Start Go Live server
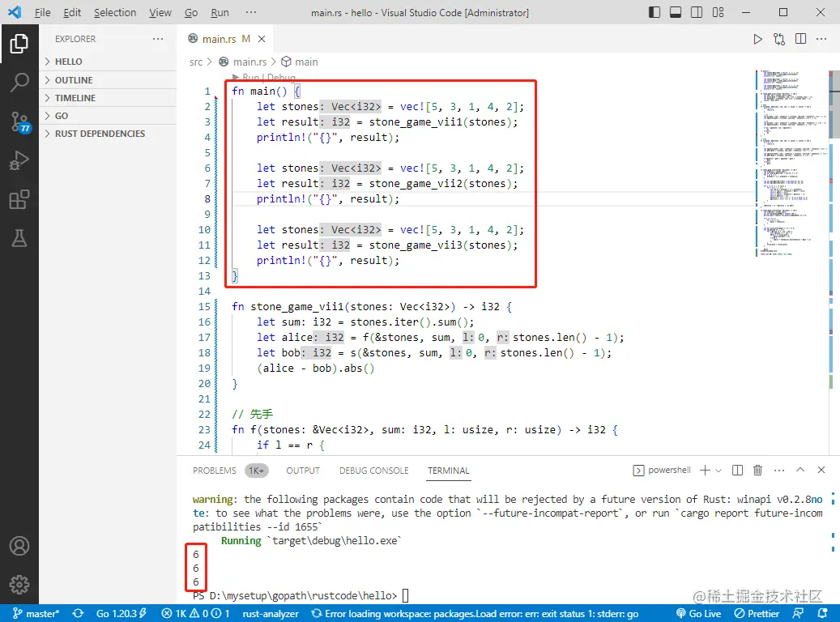This screenshot has height=622, width=840. [x=698, y=613]
